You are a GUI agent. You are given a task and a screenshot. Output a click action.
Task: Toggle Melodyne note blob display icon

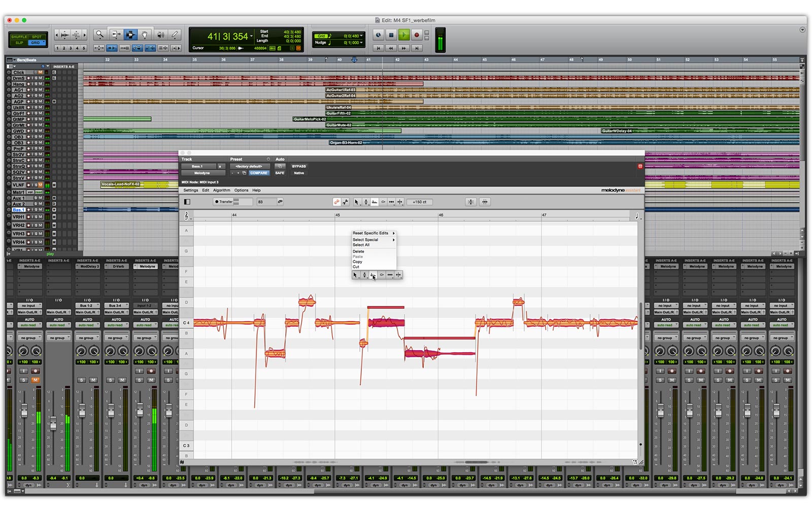point(336,202)
